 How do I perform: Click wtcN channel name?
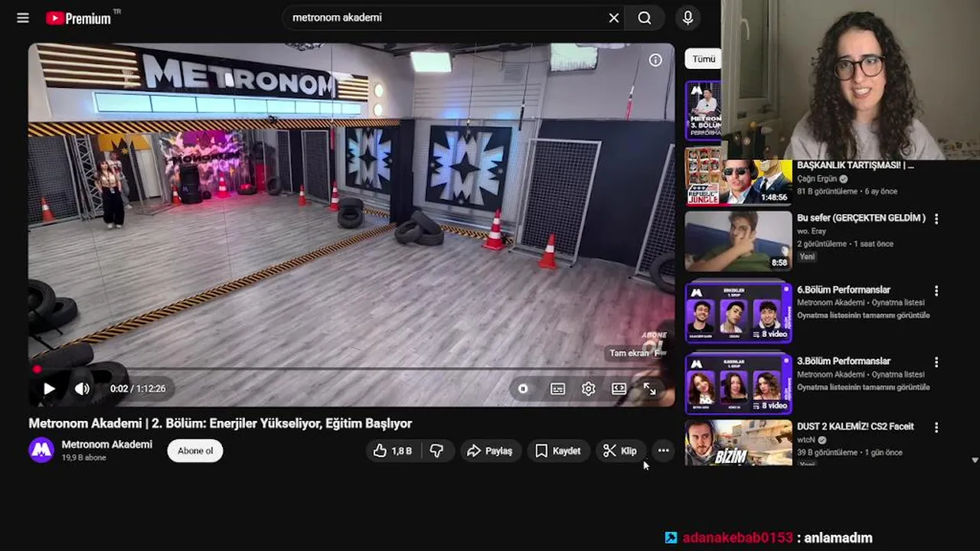(806, 440)
